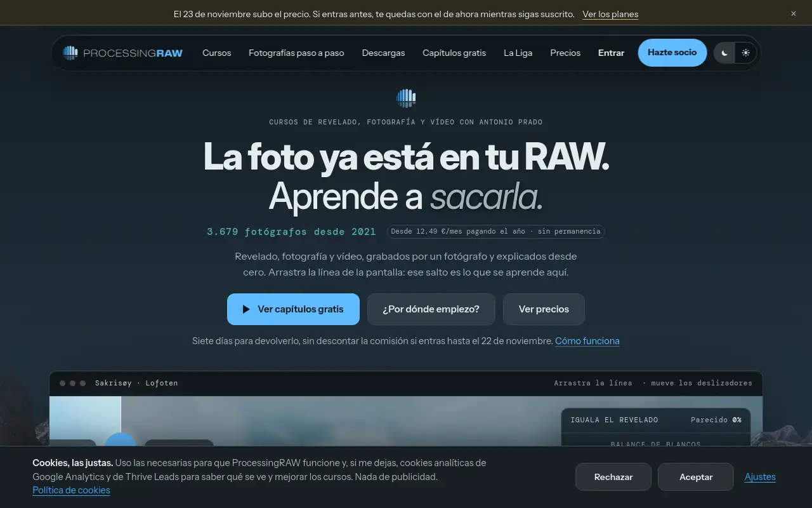Click the centered ProcessingRAW bars emblem

[406, 98]
